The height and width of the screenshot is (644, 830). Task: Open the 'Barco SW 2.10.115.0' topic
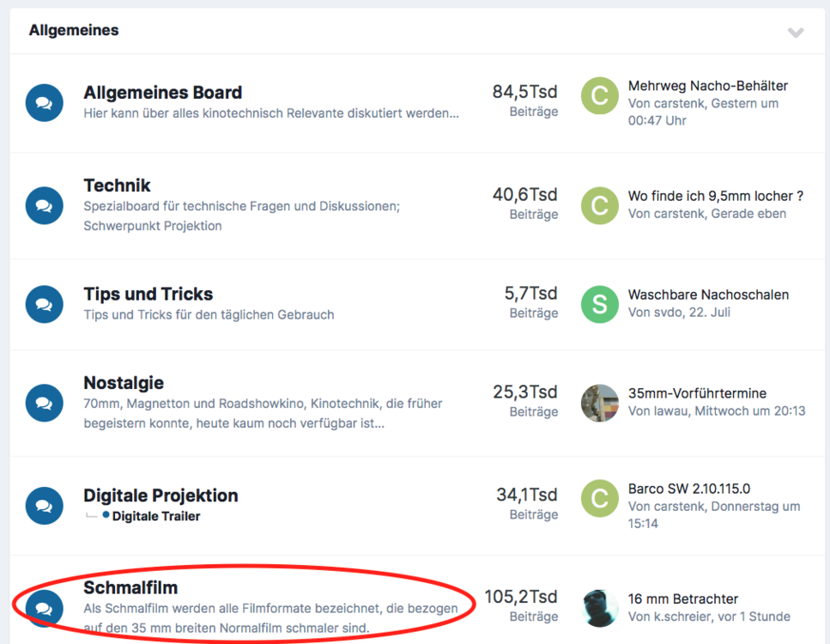688,489
